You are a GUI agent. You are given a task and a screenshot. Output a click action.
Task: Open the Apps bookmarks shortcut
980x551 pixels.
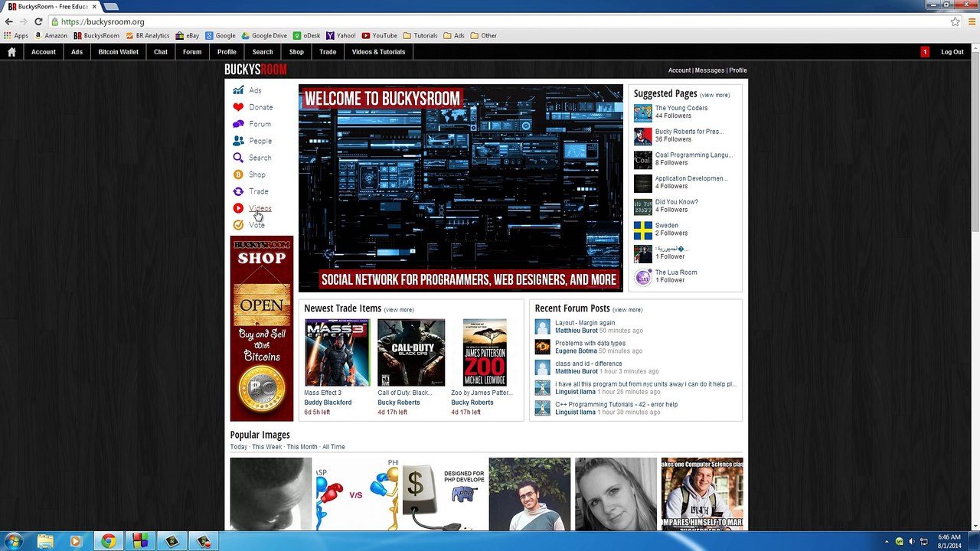pos(16,35)
